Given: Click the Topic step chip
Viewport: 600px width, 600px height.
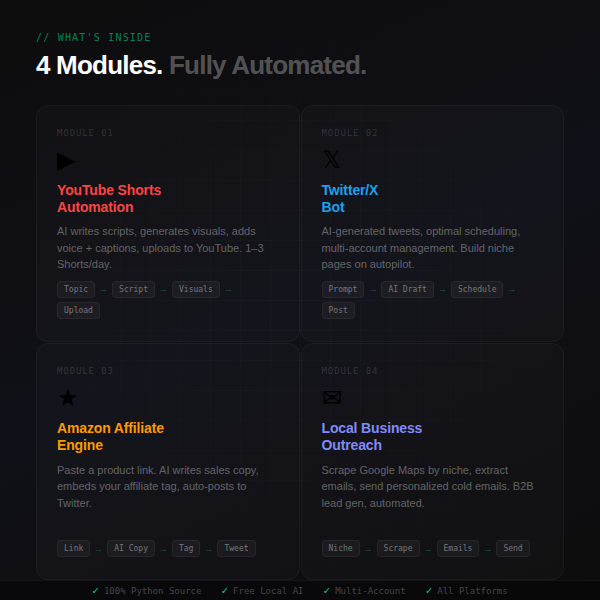Looking at the screenshot, I should [x=76, y=289].
